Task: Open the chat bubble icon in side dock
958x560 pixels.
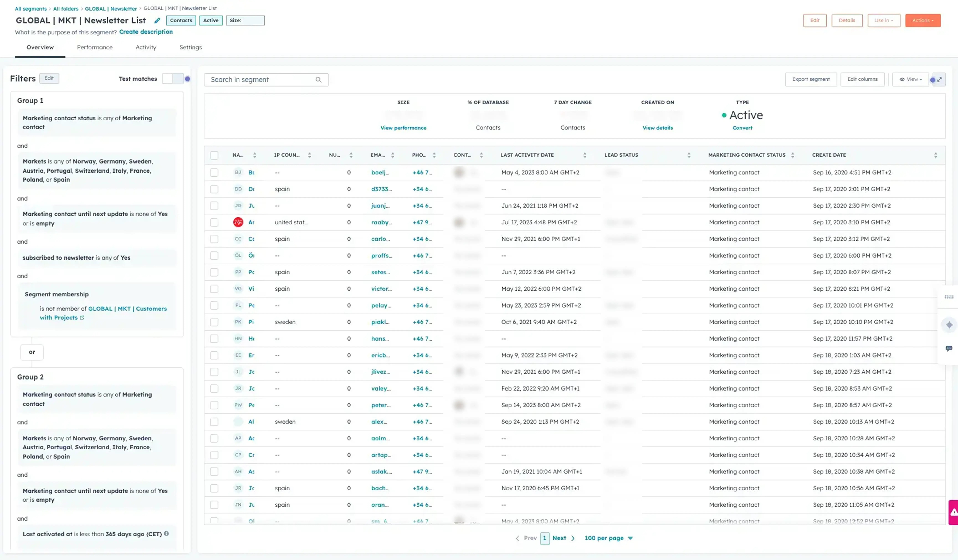Action: (x=949, y=348)
